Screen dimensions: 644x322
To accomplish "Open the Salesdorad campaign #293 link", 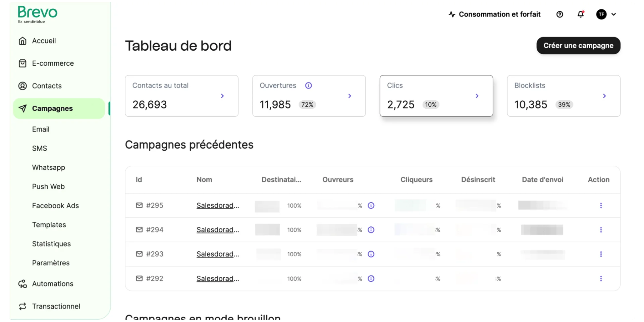I will 217,254.
